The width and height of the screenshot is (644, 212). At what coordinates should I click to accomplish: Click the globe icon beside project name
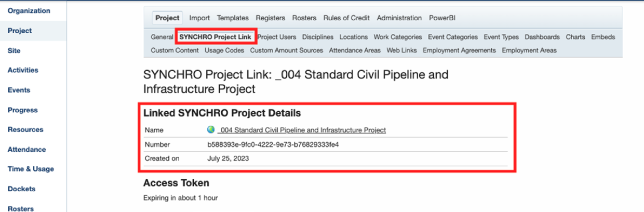pos(211,130)
